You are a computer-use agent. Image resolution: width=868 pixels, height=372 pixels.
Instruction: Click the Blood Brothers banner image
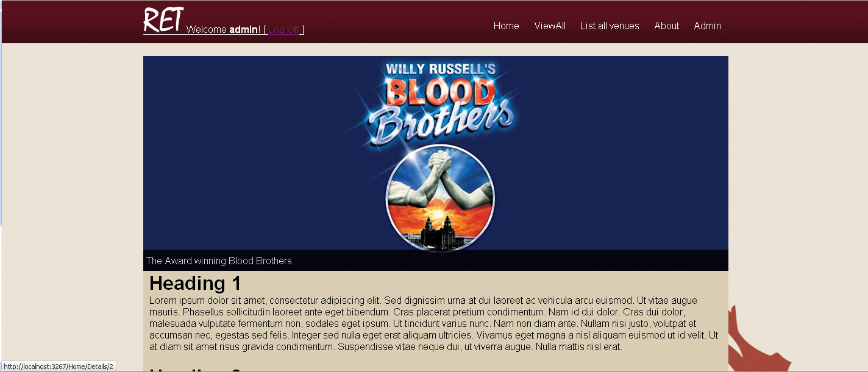coord(436,153)
